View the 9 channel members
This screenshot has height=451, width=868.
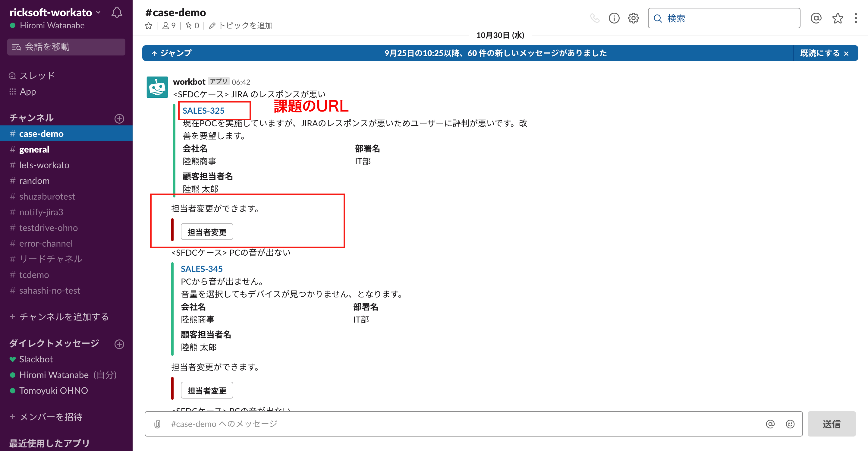pyautogui.click(x=169, y=26)
